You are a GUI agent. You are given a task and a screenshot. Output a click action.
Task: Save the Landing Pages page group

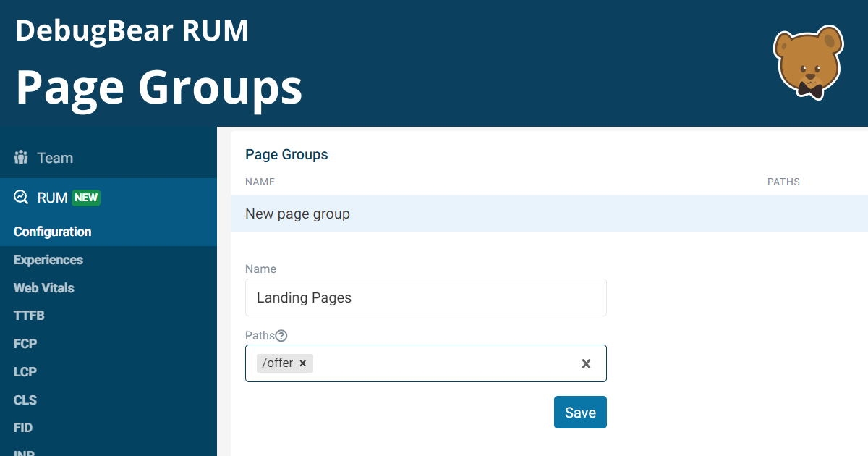point(580,412)
